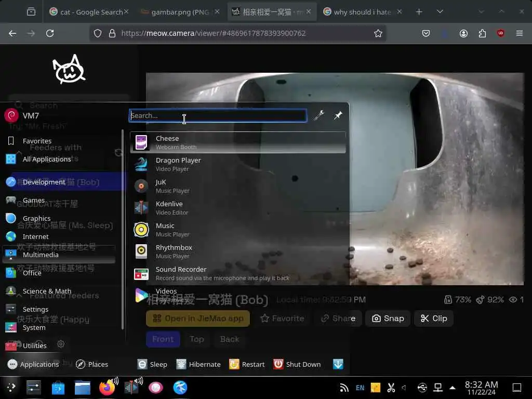Viewport: 532px width, 399px height.
Task: Show hidden system tray icons arrow
Action: (x=453, y=388)
